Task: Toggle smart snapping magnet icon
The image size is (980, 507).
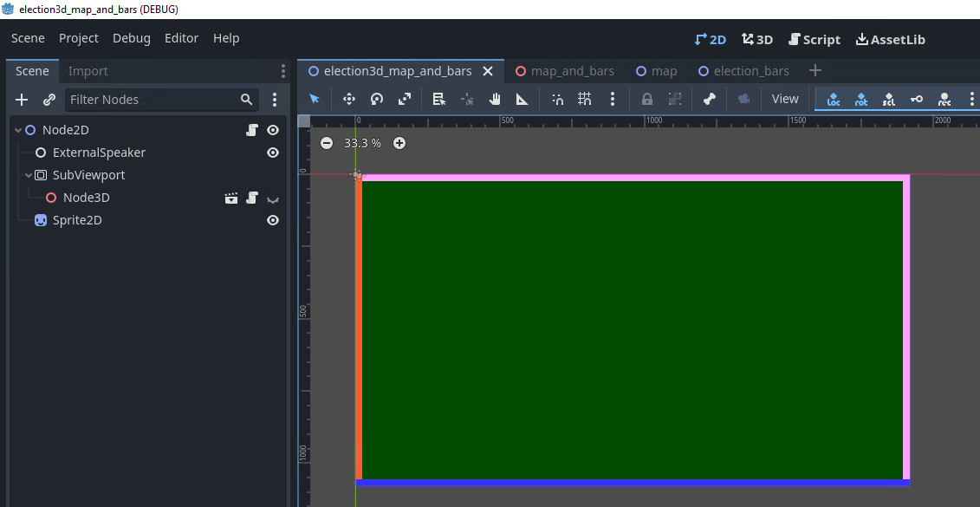Action: (557, 99)
